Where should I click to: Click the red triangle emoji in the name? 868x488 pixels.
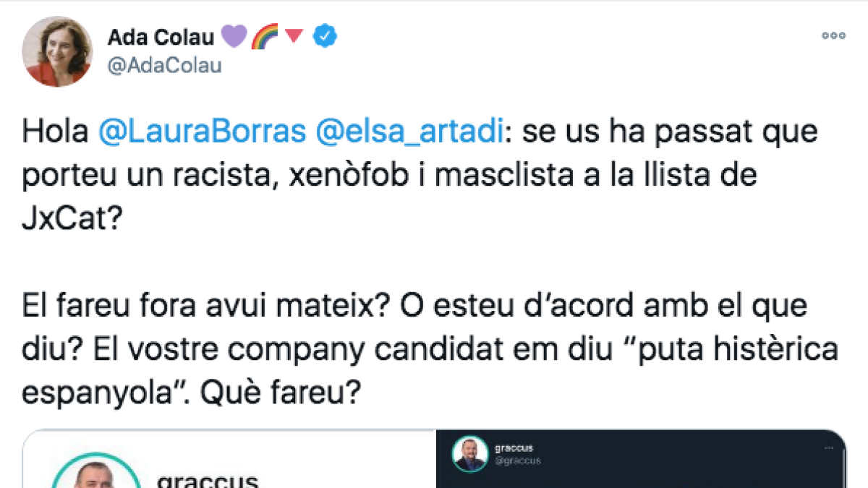point(293,35)
